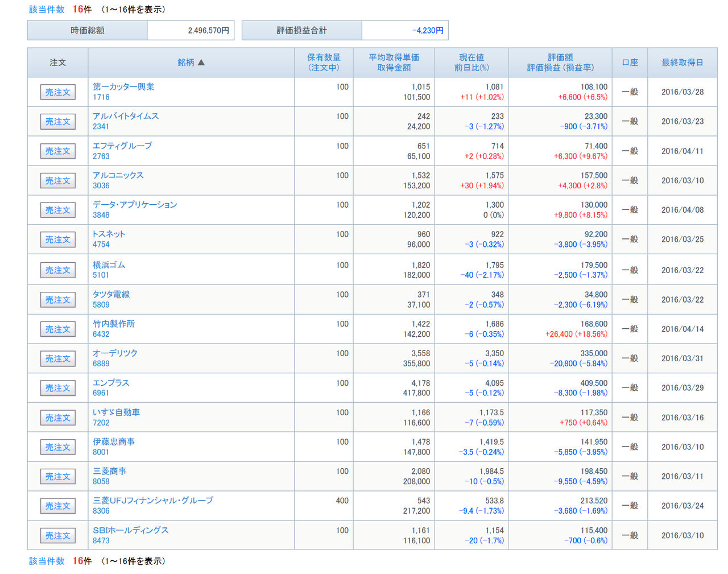The image size is (728, 574).
Task: Sort by 平均取得単価 column header
Action: pos(394,57)
